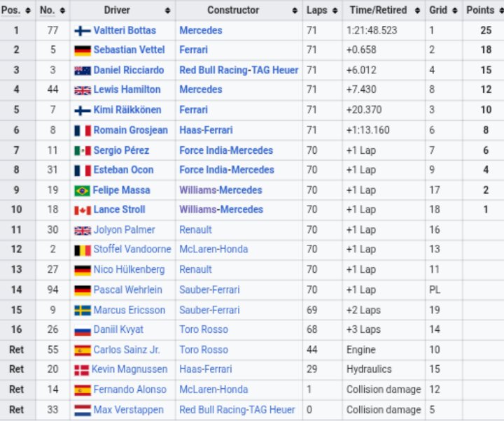Click Dutch flag beside Max Verstappen
Image resolution: width=504 pixels, height=421 pixels.
click(x=83, y=410)
